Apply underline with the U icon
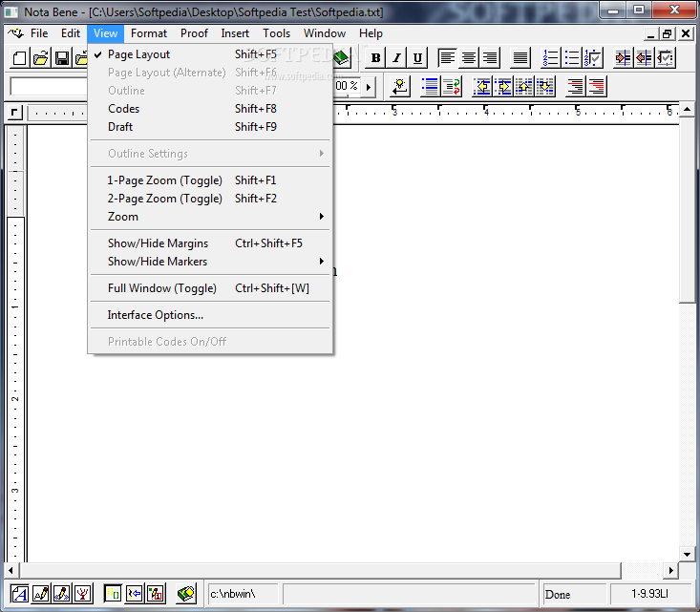The height and width of the screenshot is (612, 700). 417,58
